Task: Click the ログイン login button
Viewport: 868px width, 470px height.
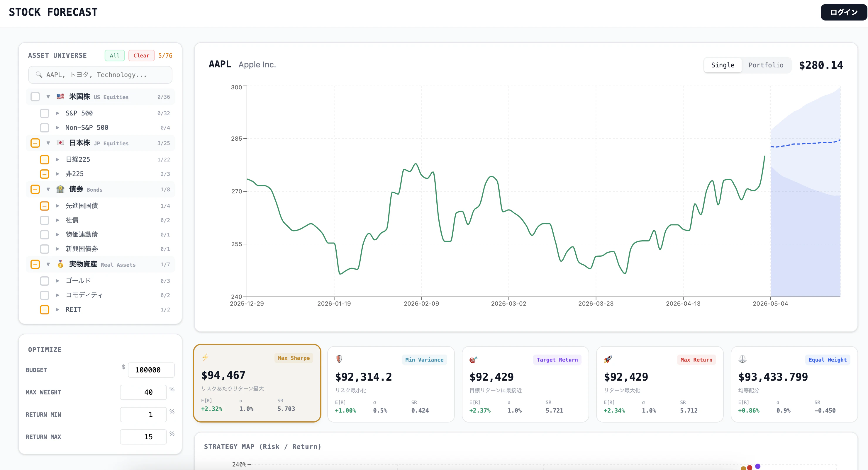Action: [844, 13]
